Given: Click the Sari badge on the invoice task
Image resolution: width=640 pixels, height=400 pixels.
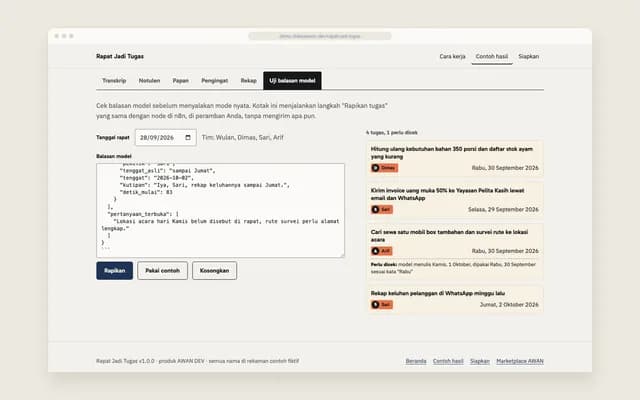Looking at the screenshot, I should point(382,209).
